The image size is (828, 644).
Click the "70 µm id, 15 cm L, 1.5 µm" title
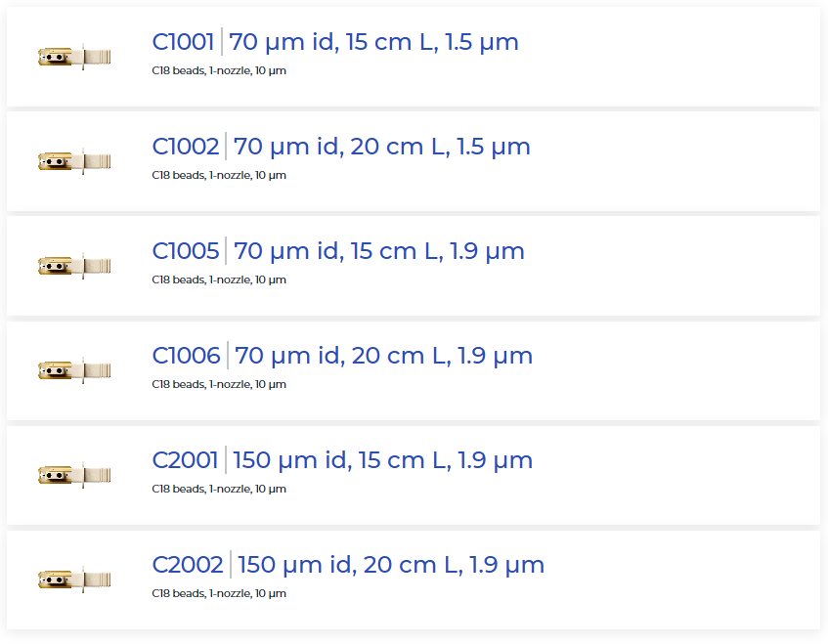[x=374, y=42]
